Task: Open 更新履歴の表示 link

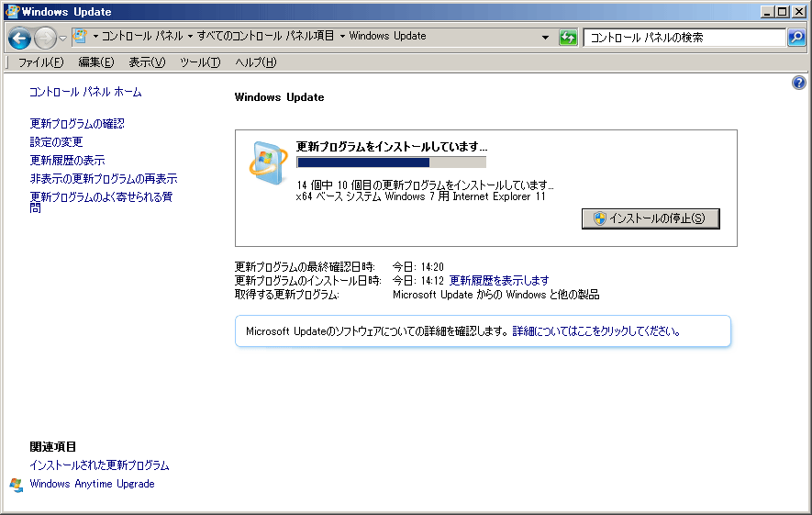Action: pos(67,161)
